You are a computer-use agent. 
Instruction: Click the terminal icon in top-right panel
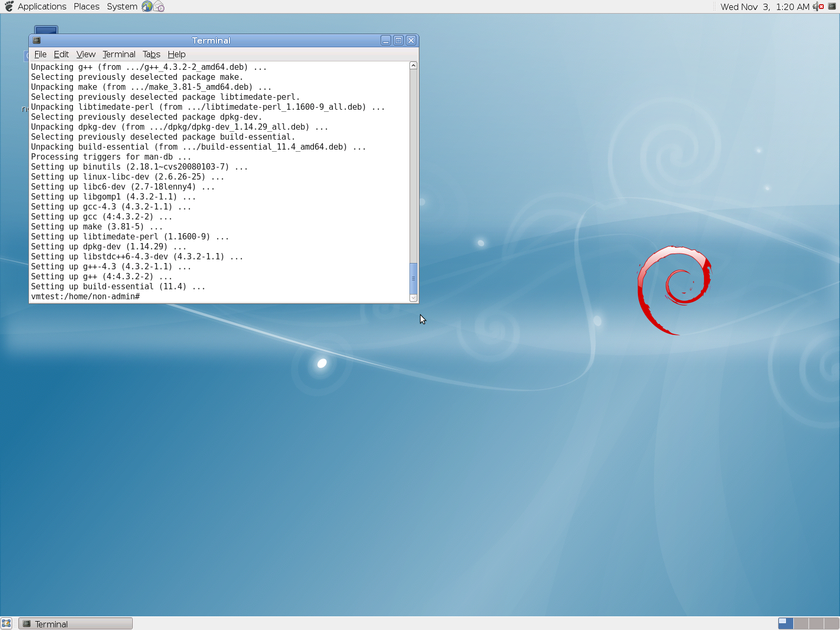[832, 6]
